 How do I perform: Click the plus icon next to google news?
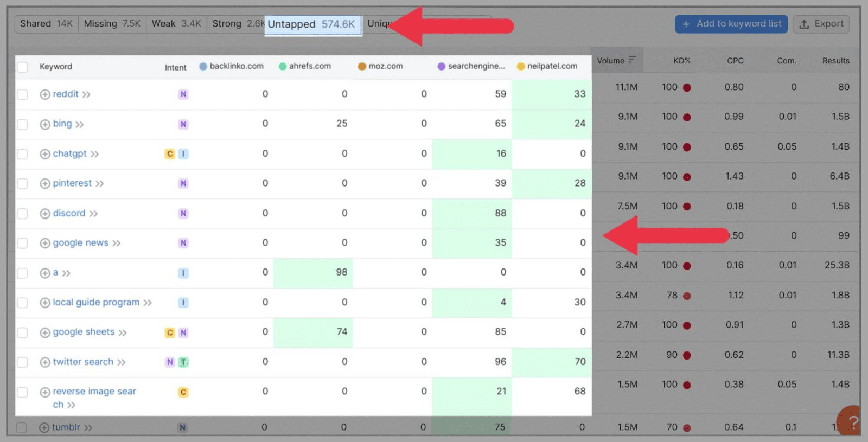pos(45,244)
